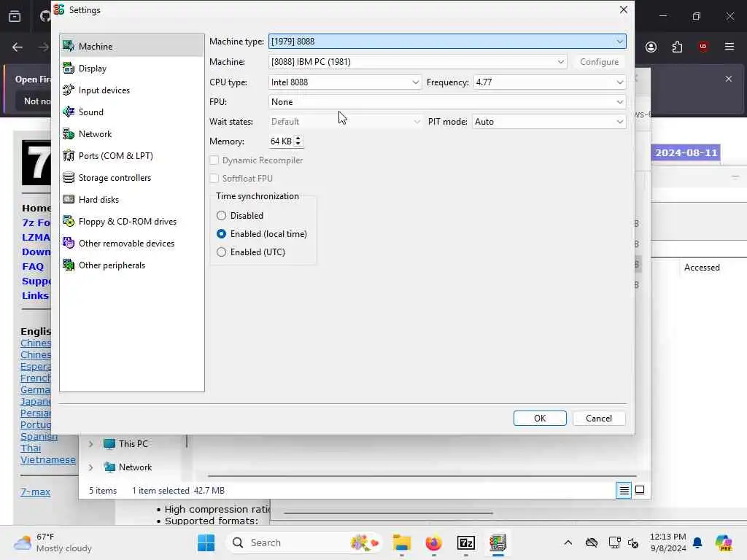Expand This PC in Explorer tree
This screenshot has width=747, height=560.
coord(90,444)
